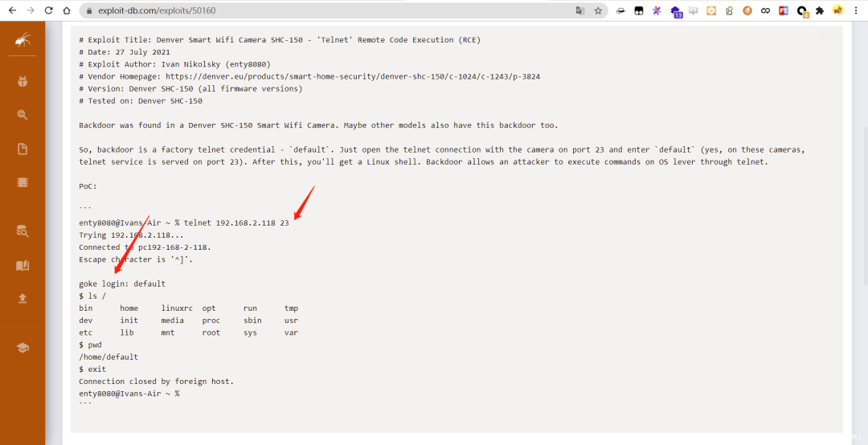Open the Exploit-DB spider logo home
The width and height of the screenshot is (868, 445).
[x=23, y=39]
